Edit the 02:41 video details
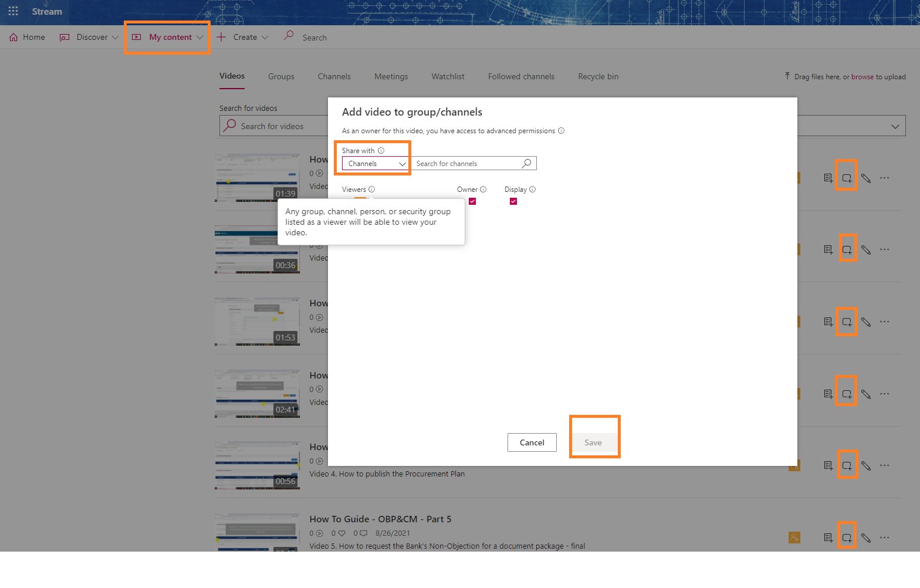 click(866, 394)
